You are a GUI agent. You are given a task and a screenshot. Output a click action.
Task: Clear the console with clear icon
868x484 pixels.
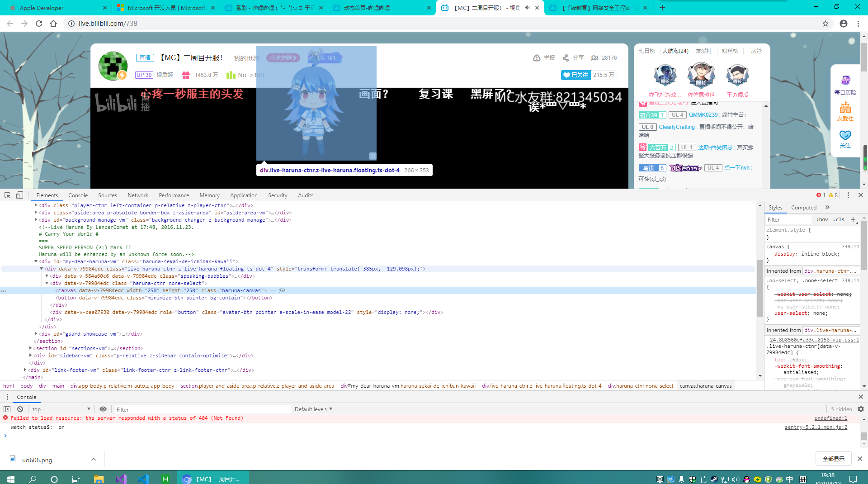(20, 409)
